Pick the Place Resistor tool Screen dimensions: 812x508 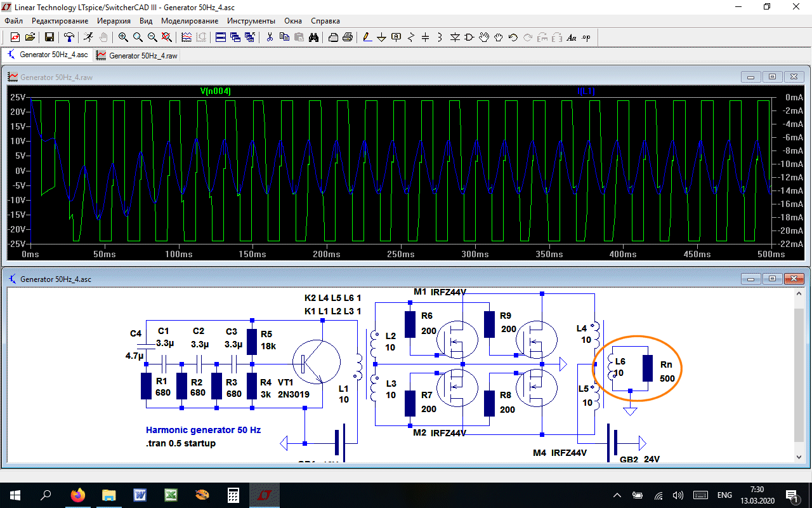[411, 37]
